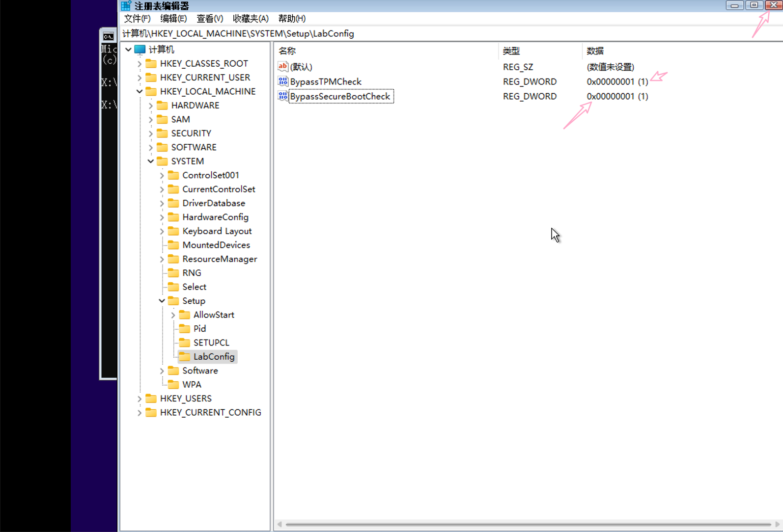Viewport: 783px width, 532px height.
Task: Click the LabConfig folder icon
Action: point(185,357)
